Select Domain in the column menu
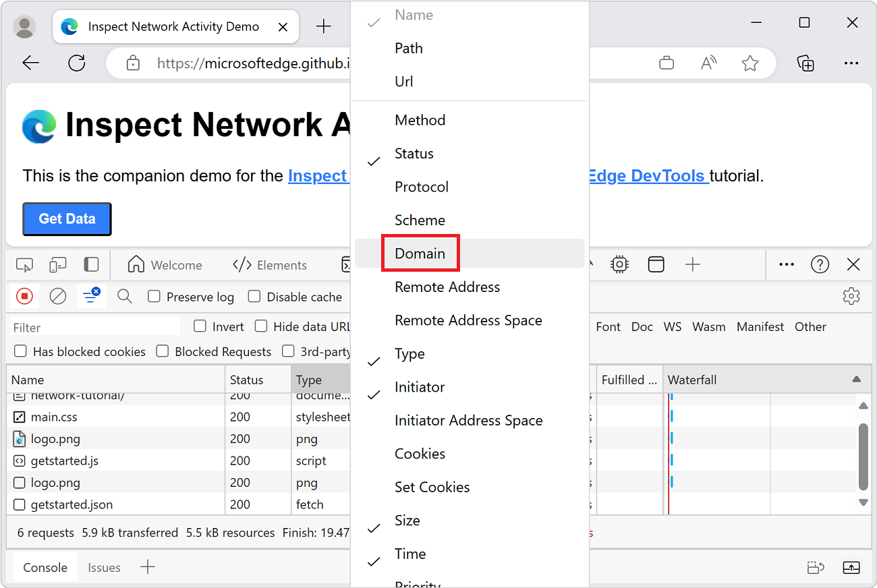Viewport: 877px width, 588px height. [x=420, y=254]
